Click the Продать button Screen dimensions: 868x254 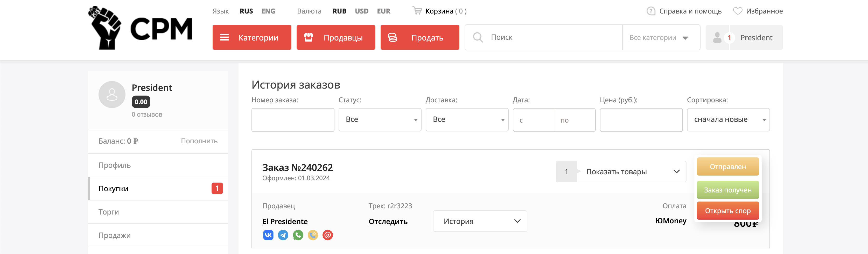point(420,37)
